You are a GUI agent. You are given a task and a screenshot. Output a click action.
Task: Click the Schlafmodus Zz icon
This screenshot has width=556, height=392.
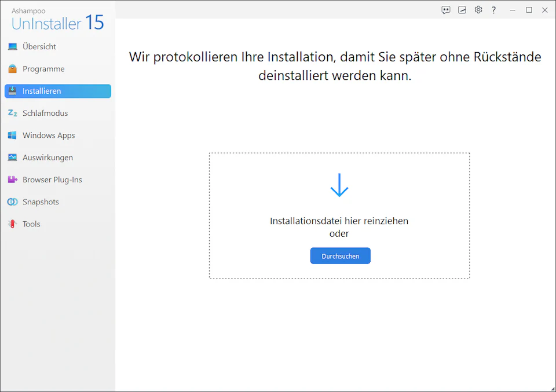pos(12,113)
